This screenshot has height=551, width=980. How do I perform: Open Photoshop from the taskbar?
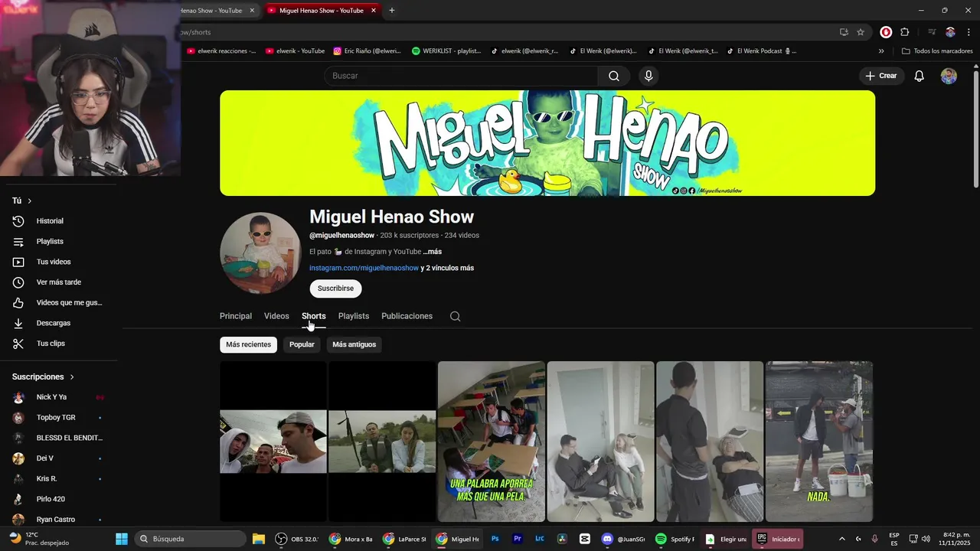[x=495, y=539]
